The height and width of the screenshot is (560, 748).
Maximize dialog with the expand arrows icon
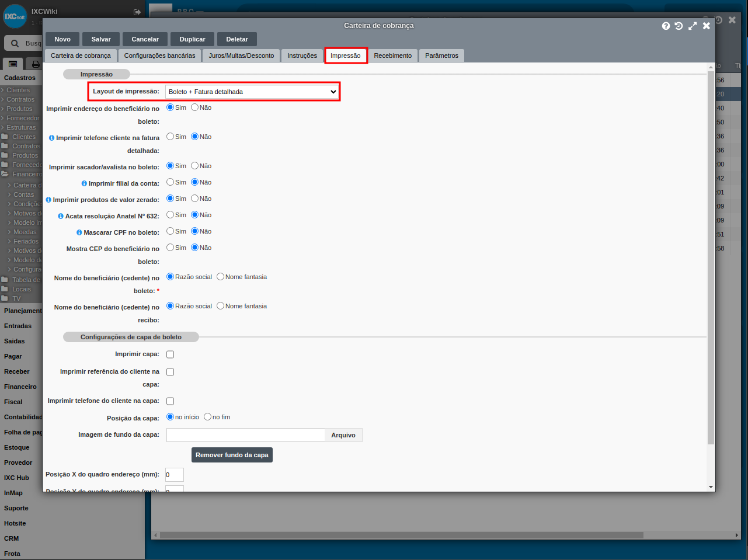click(x=693, y=26)
